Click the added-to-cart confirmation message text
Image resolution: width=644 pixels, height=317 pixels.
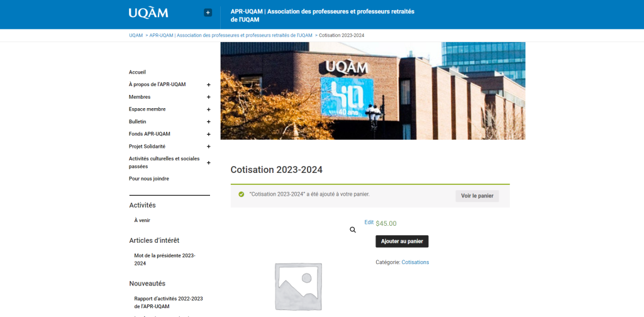coord(309,194)
